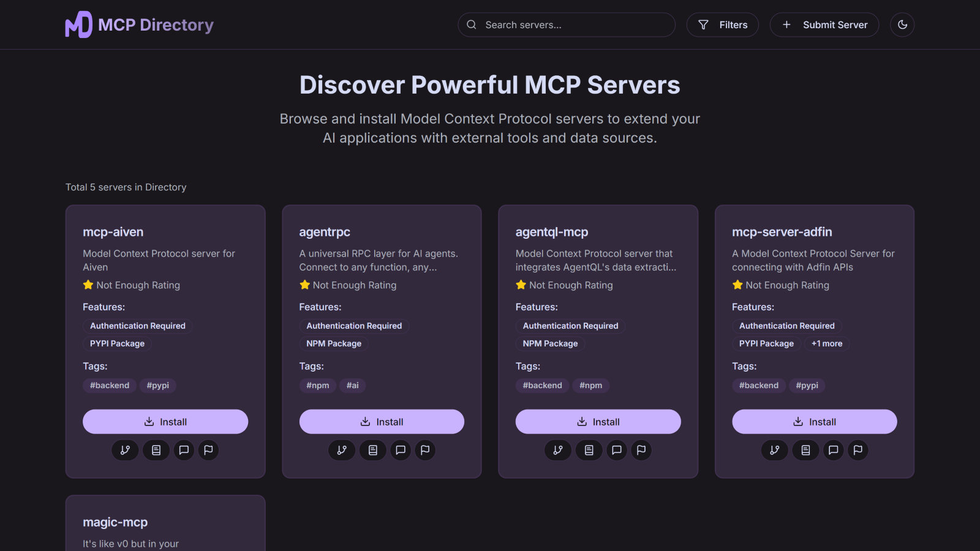The image size is (980, 551).
Task: Open the comment bubble for mcp-aiven
Action: tap(183, 450)
